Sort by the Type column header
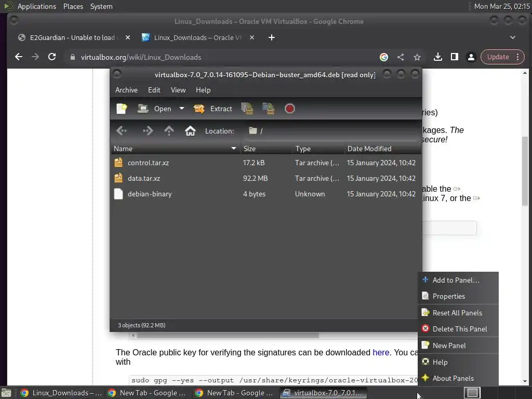The height and width of the screenshot is (399, 532). click(x=318, y=149)
